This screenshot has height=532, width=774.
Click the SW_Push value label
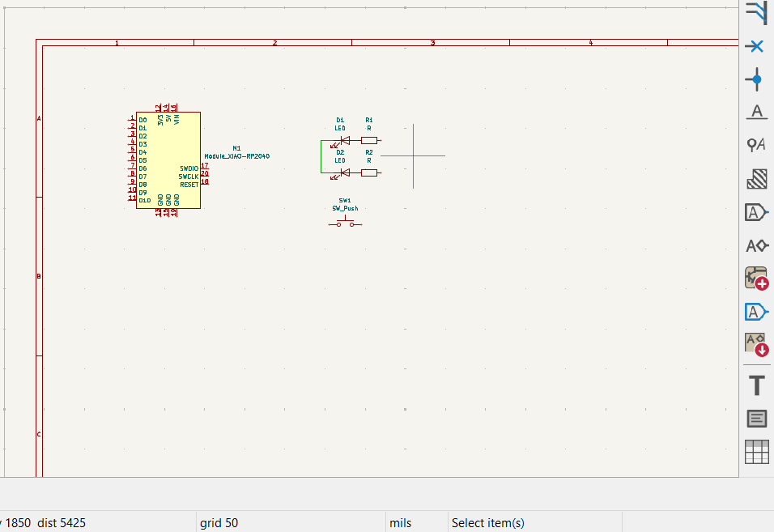click(x=345, y=208)
